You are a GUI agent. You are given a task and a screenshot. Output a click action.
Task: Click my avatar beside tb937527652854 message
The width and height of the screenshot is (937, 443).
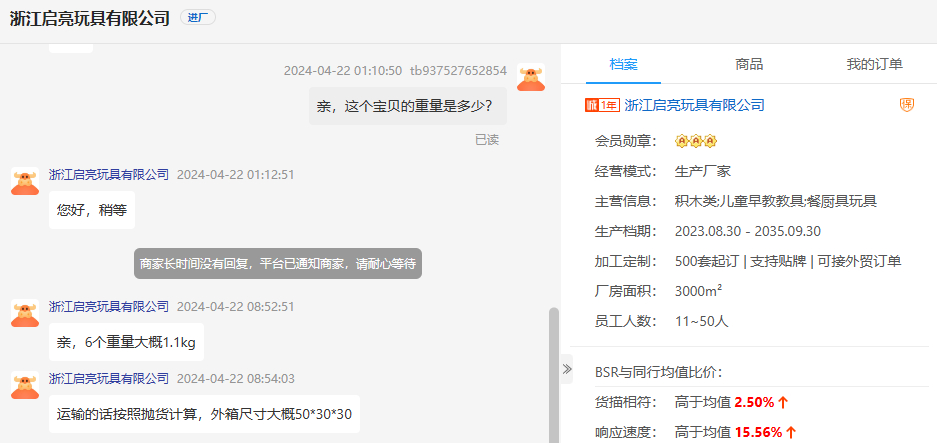(531, 77)
